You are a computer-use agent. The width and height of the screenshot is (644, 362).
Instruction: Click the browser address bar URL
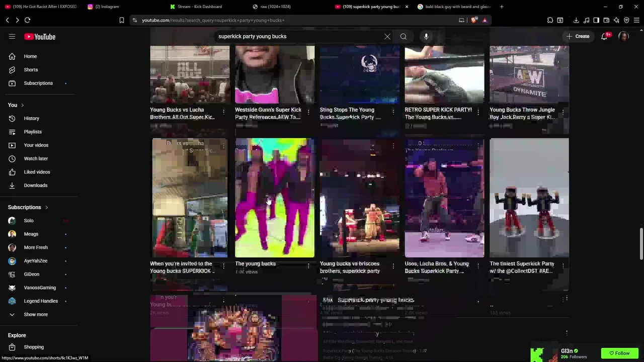pos(213,20)
